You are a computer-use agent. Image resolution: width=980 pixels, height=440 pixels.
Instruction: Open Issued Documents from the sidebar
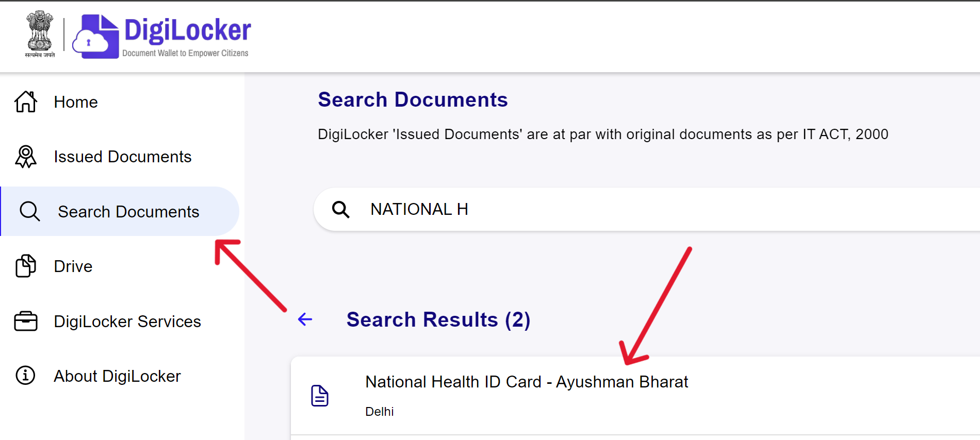coord(123,157)
